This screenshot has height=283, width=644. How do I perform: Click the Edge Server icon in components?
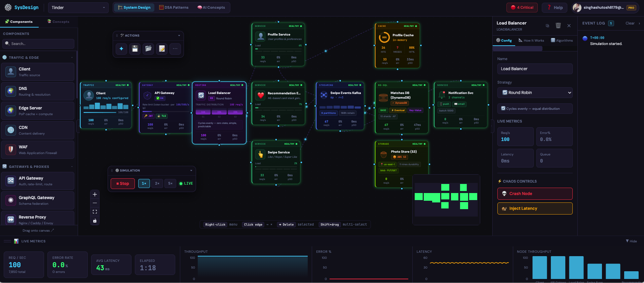pos(11,111)
